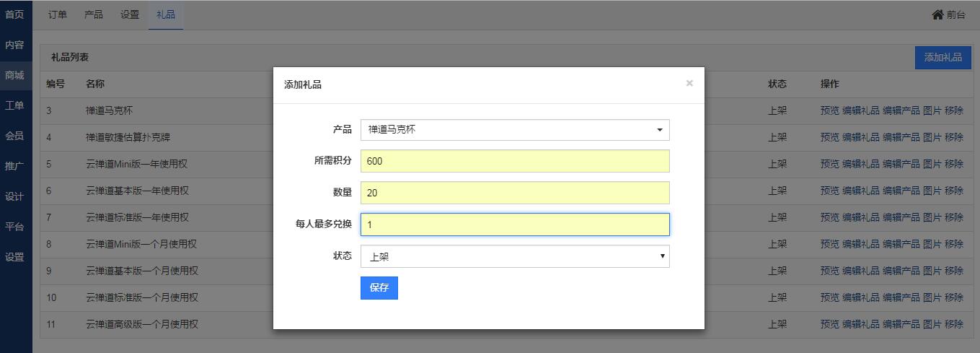Click the 所需积分 input field
Image resolution: width=980 pixels, height=353 pixels.
click(515, 161)
